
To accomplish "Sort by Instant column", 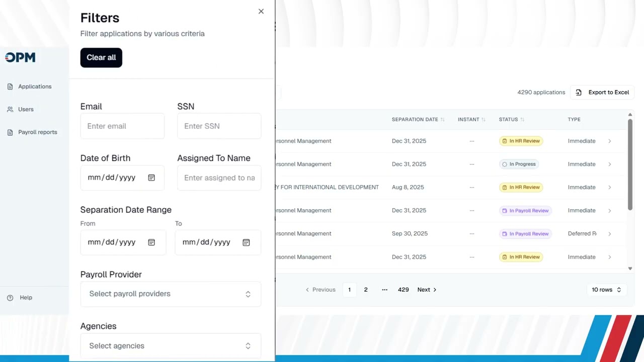I will click(x=471, y=120).
